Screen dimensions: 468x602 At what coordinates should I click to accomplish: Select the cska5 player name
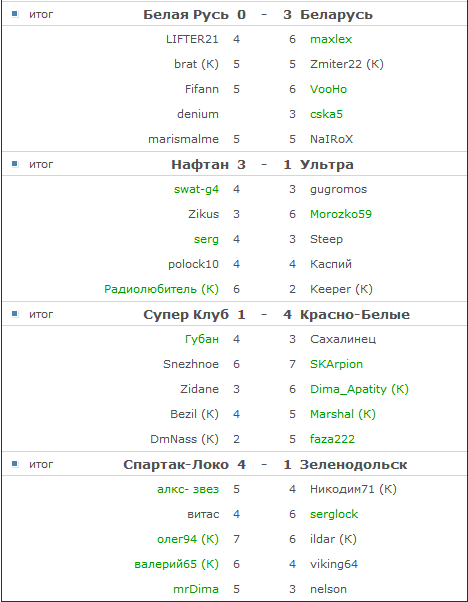point(326,114)
